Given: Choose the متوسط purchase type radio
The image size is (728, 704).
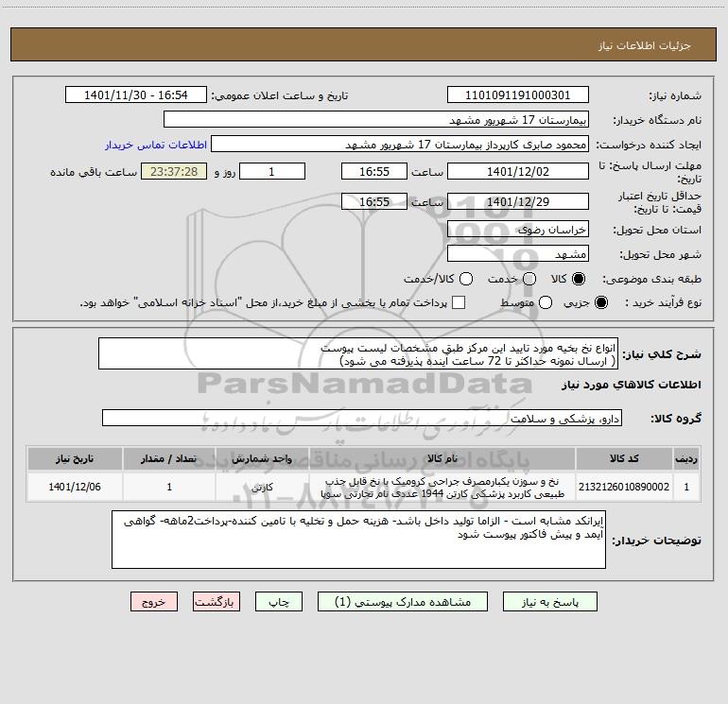Looking at the screenshot, I should tap(546, 302).
